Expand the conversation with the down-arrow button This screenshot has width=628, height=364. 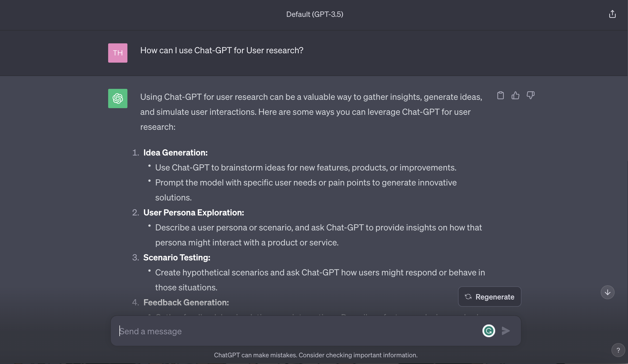click(607, 292)
